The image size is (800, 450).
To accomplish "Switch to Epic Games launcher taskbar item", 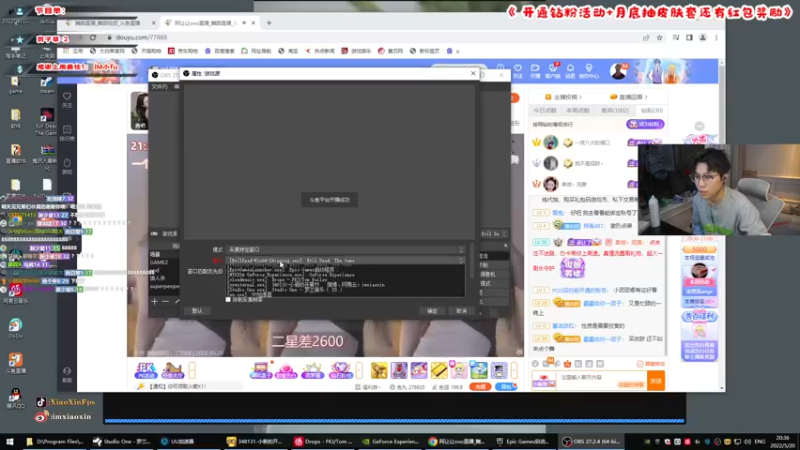I will tap(522, 441).
